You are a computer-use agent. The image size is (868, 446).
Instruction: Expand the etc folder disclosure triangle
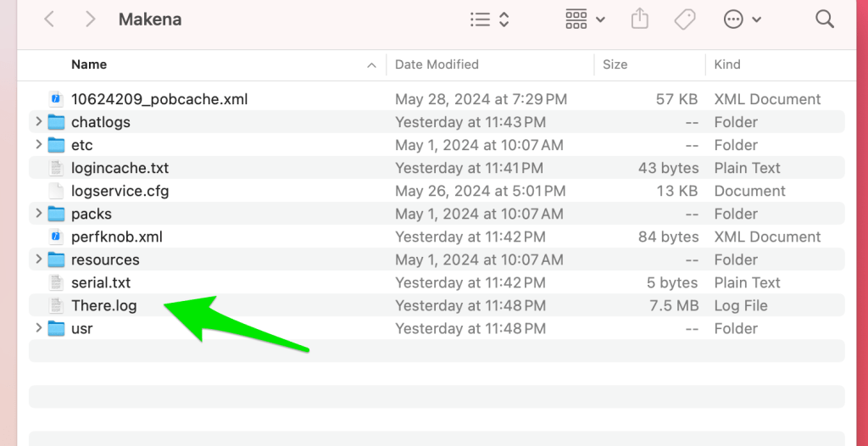click(x=38, y=145)
